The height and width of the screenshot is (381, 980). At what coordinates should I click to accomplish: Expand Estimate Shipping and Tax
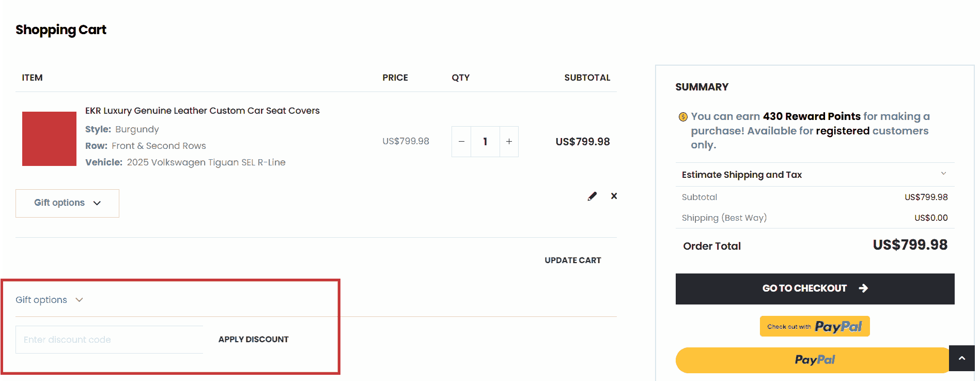pos(814,175)
